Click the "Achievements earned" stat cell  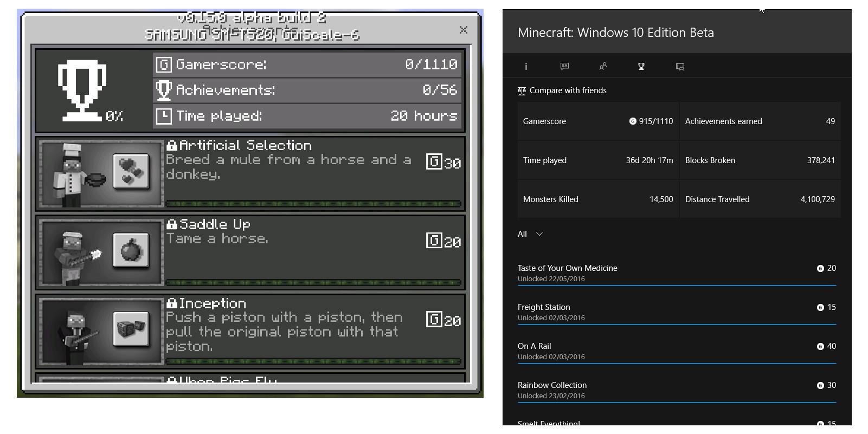click(x=760, y=121)
